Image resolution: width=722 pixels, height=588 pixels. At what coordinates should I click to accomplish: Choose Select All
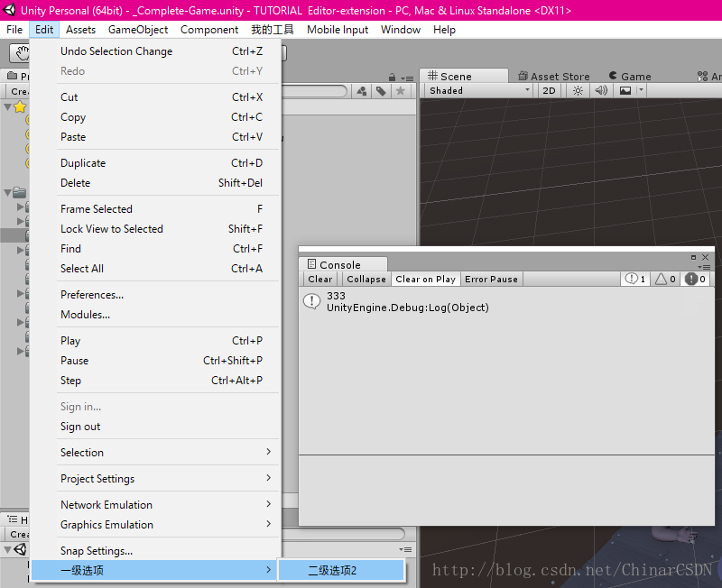pyautogui.click(x=155, y=268)
